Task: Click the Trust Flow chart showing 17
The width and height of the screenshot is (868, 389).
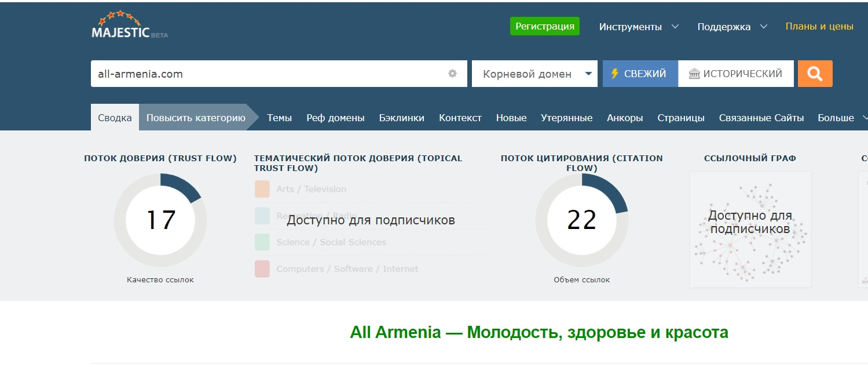Action: point(160,220)
